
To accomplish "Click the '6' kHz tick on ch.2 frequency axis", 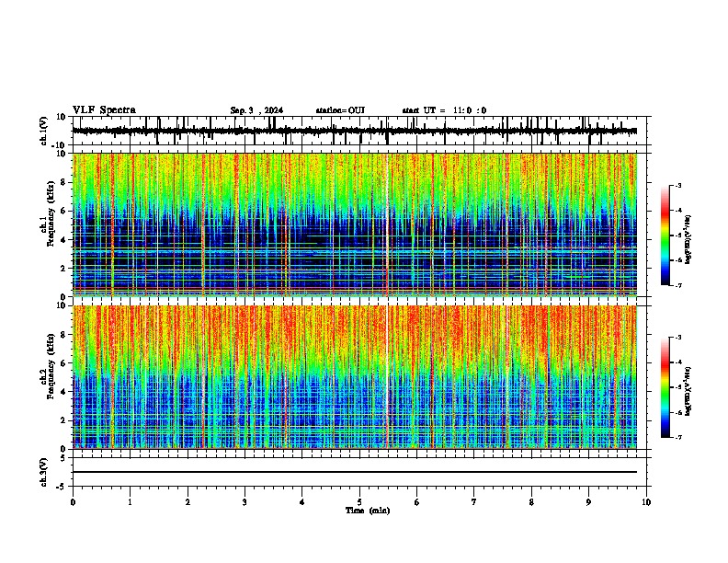I will [64, 363].
